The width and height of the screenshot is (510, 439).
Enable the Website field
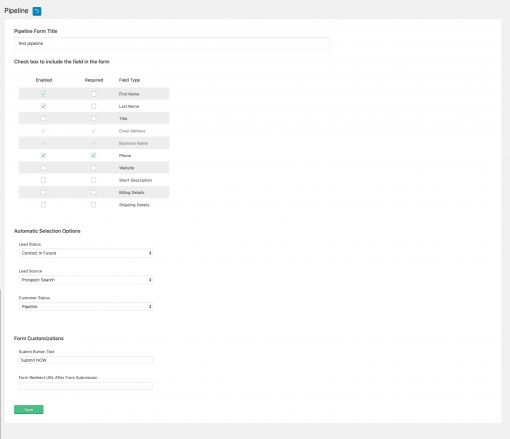coord(43,168)
